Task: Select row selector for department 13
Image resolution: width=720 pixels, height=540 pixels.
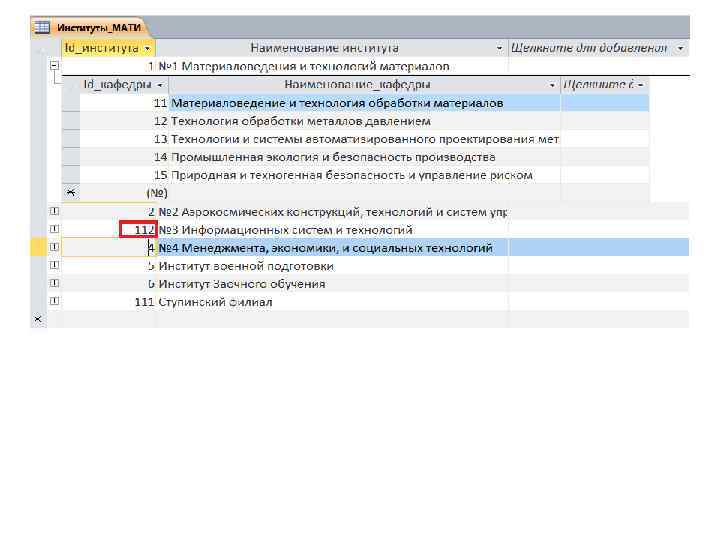Action: (x=71, y=139)
